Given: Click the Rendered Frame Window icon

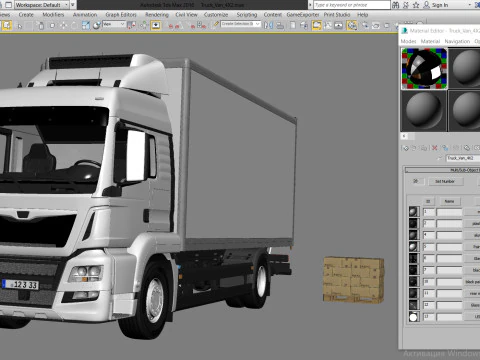Looking at the screenshot, I should (x=376, y=25).
